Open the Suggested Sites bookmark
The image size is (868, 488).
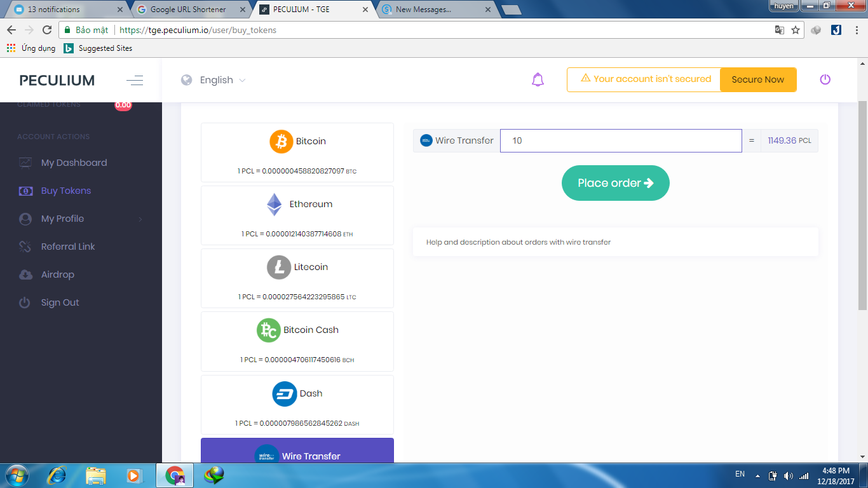click(98, 48)
